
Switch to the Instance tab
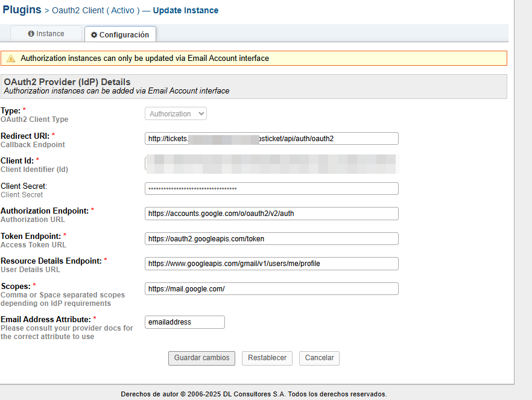point(46,34)
